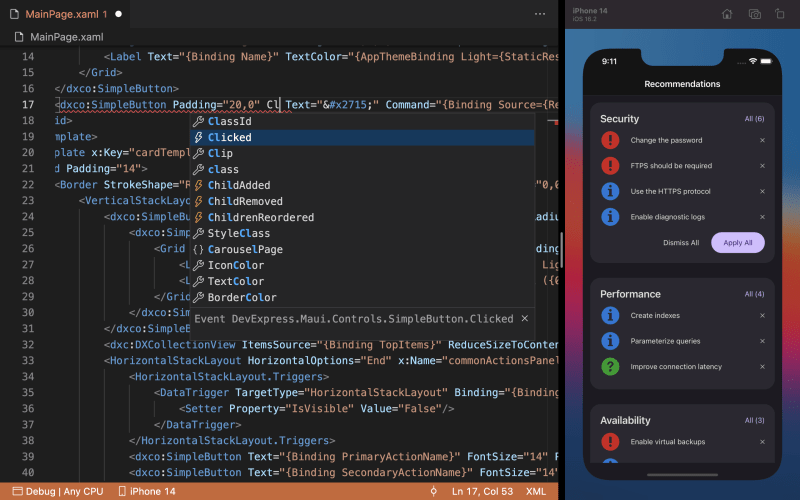Select the iPhone 14 device in status bar
The height and width of the screenshot is (500, 800).
point(147,491)
